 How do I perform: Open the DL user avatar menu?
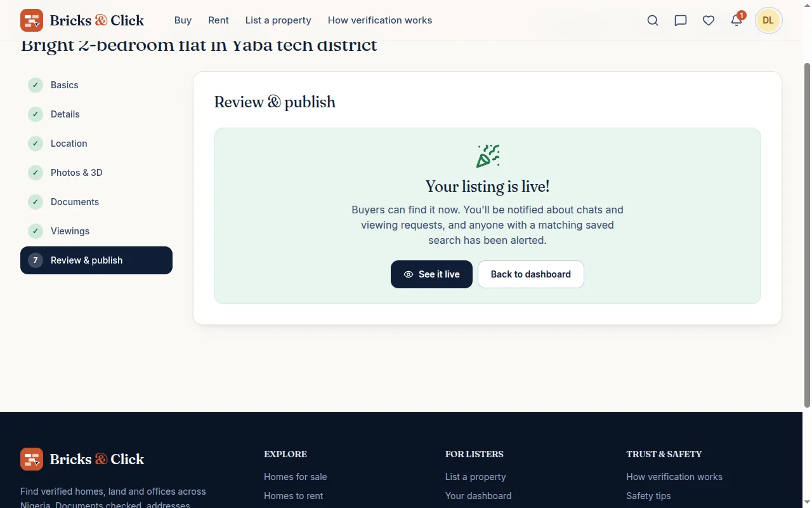pyautogui.click(x=768, y=20)
